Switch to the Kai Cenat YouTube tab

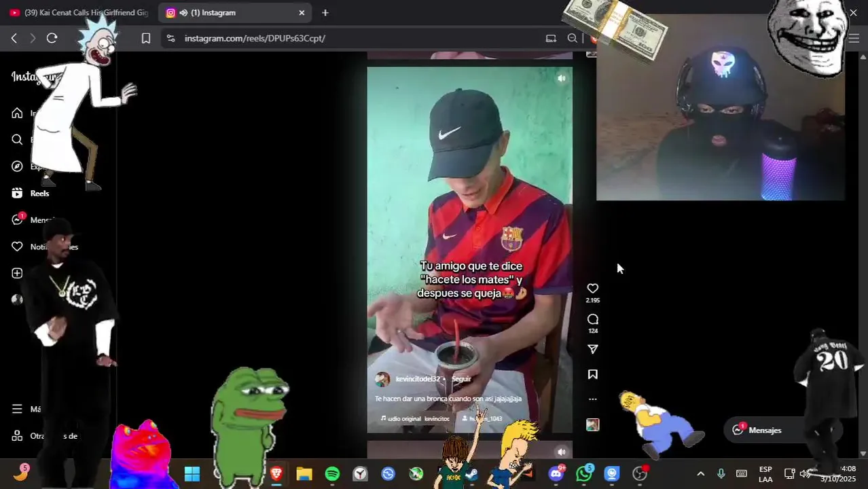coord(79,12)
